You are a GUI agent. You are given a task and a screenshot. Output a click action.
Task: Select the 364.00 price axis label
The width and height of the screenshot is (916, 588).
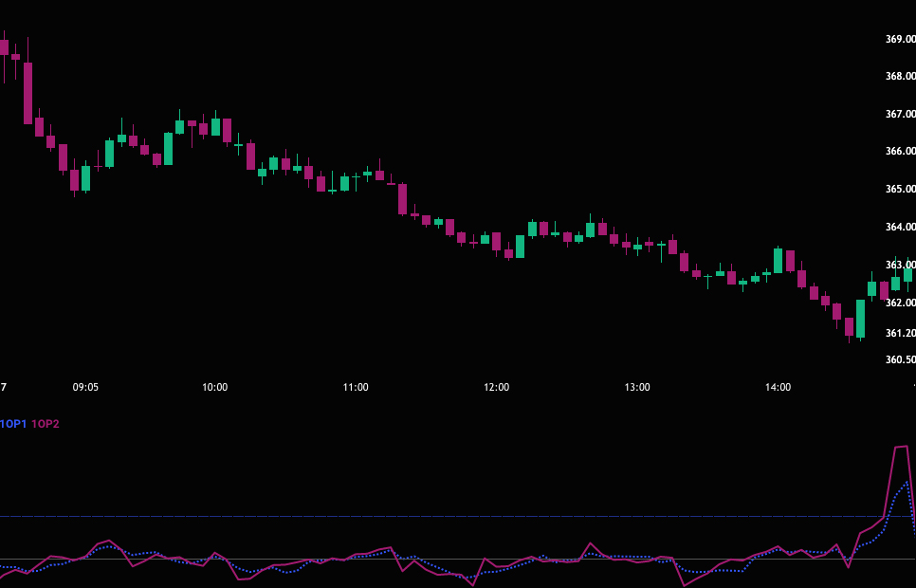pos(901,227)
